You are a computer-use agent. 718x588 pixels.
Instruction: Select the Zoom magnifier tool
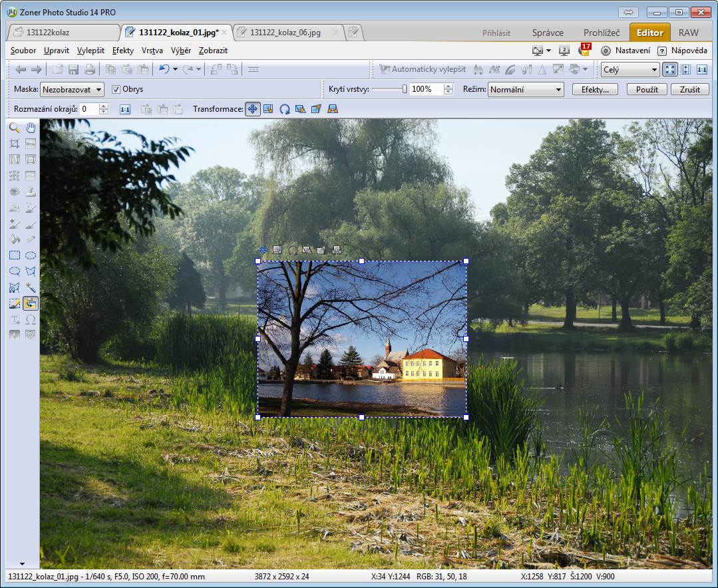point(14,127)
